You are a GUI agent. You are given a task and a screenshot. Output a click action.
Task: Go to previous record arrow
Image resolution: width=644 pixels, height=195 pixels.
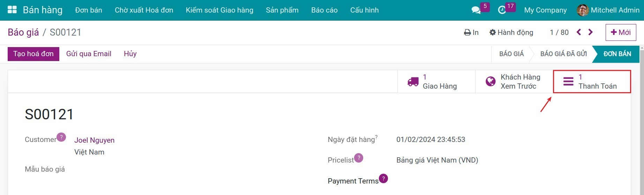point(579,32)
